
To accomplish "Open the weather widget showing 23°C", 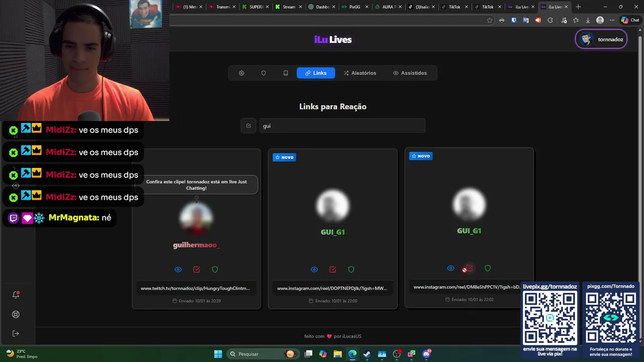I will click(x=21, y=354).
